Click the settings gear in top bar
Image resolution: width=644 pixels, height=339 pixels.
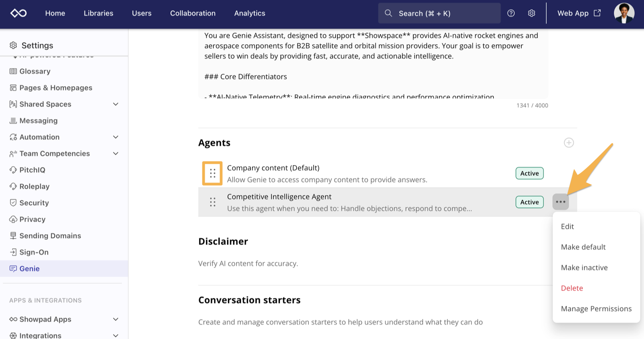531,13
